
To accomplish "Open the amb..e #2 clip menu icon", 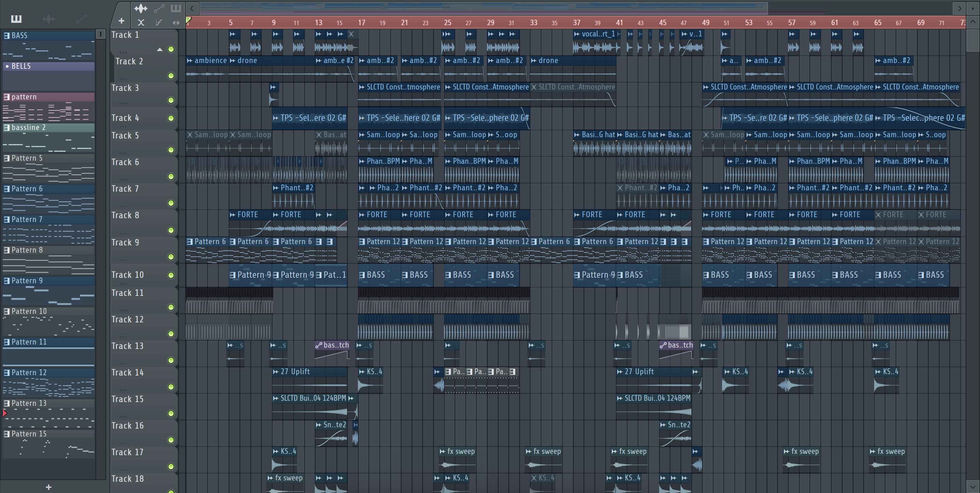I will pos(318,61).
